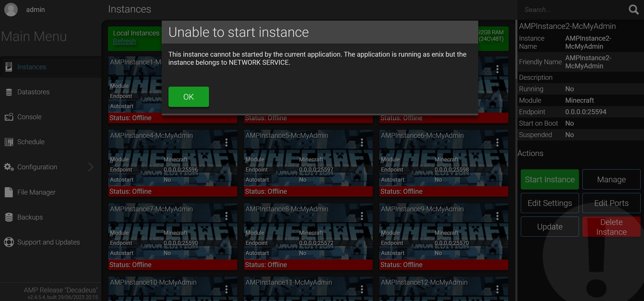The image size is (644, 301).
Task: Open the three-dot menu on the top-right instance card
Action: tap(497, 69)
